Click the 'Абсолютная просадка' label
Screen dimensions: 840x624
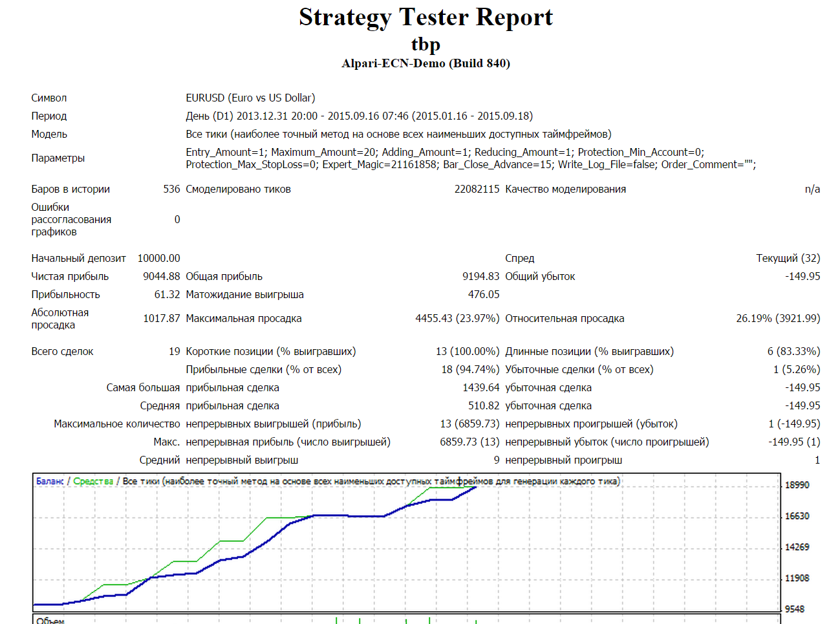pyautogui.click(x=60, y=318)
